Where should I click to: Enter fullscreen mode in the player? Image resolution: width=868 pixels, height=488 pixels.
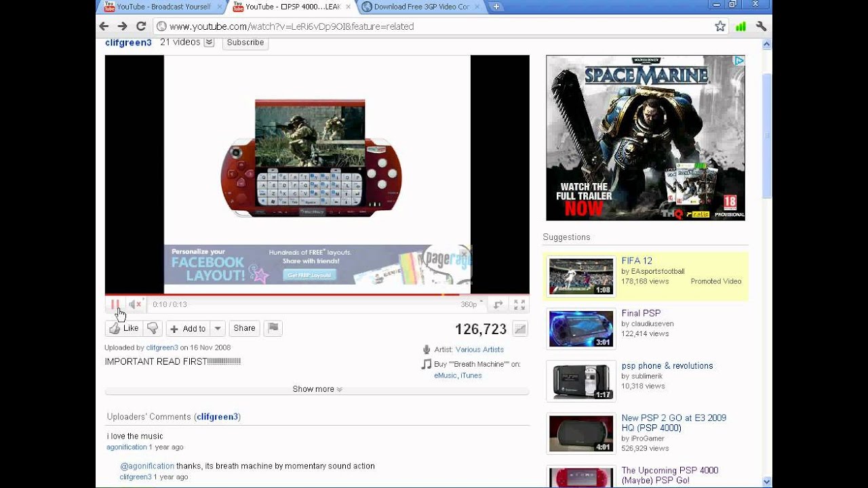(519, 305)
